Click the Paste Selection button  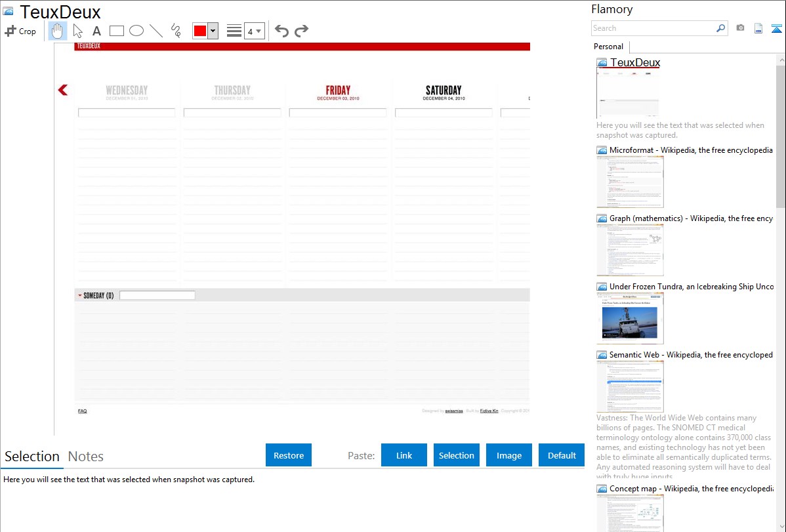[x=456, y=455]
